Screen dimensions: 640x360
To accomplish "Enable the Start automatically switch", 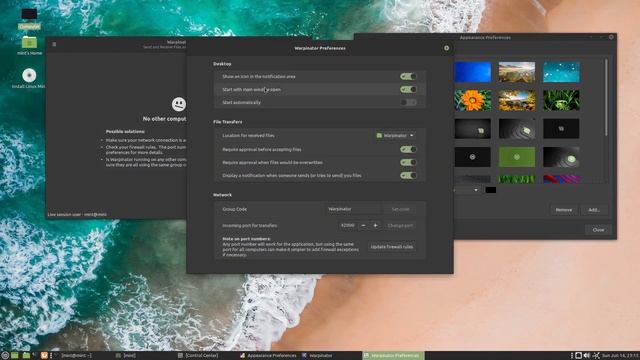I will [408, 102].
